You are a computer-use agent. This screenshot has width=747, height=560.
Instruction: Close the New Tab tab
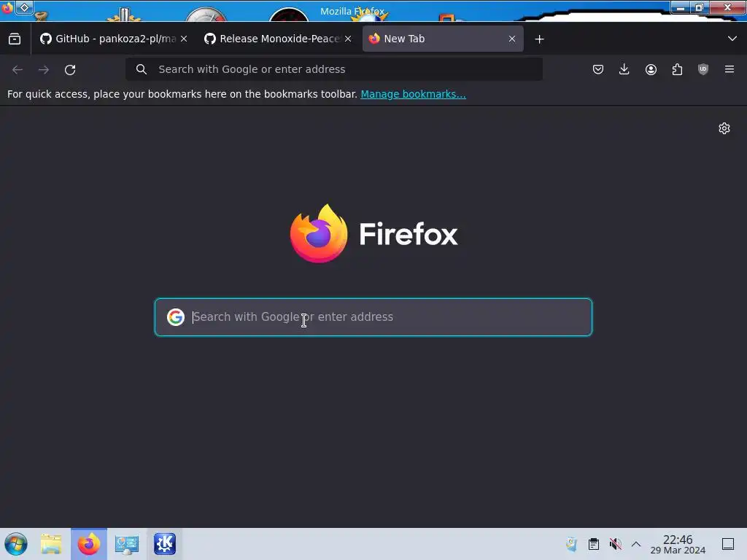point(512,39)
